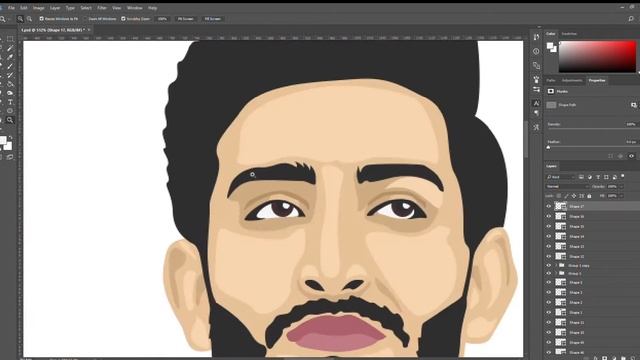Open the sliders icon panel in dock
Viewport: 640px width, 360px height.
coord(536,89)
